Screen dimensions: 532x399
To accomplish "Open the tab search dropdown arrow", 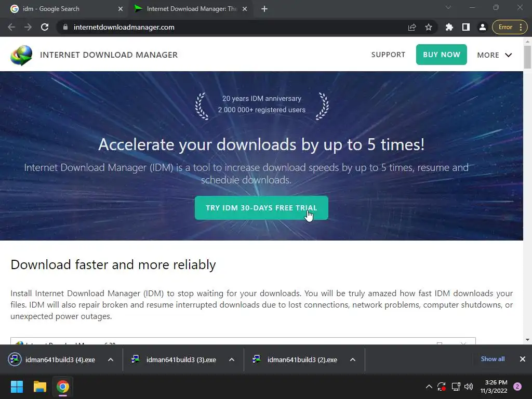I will click(448, 7).
